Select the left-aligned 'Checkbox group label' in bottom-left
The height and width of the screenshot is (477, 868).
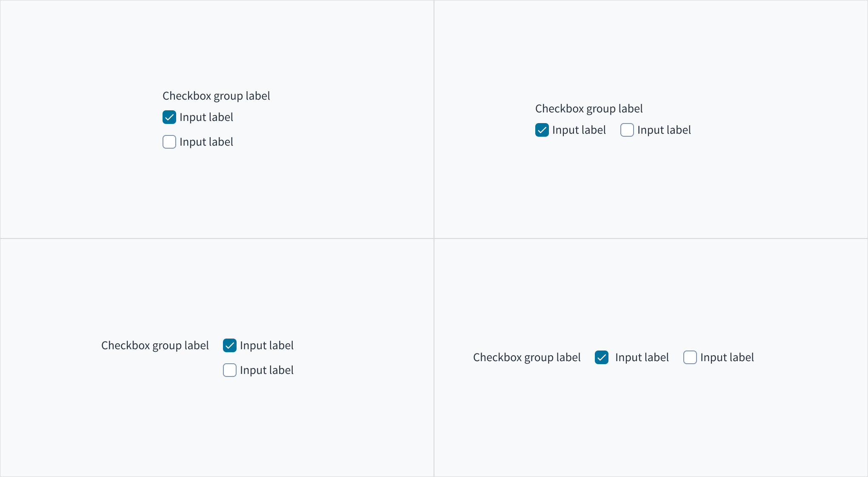point(155,345)
